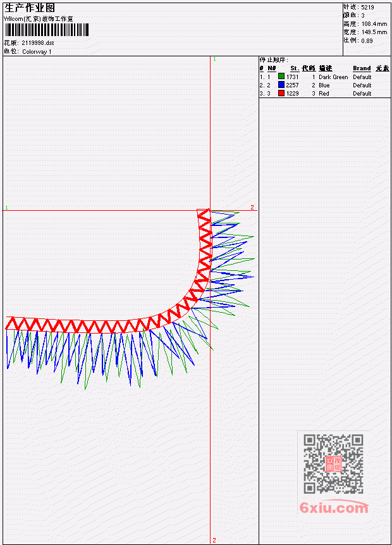Select the stitch count 1731 cell
The height and width of the screenshot is (545, 392).
coord(292,77)
